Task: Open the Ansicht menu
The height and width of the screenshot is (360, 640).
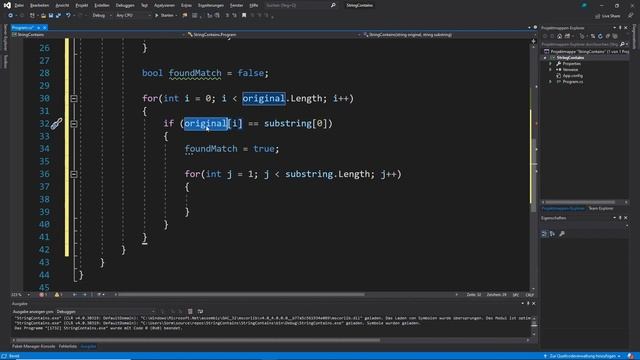Action: (62, 5)
